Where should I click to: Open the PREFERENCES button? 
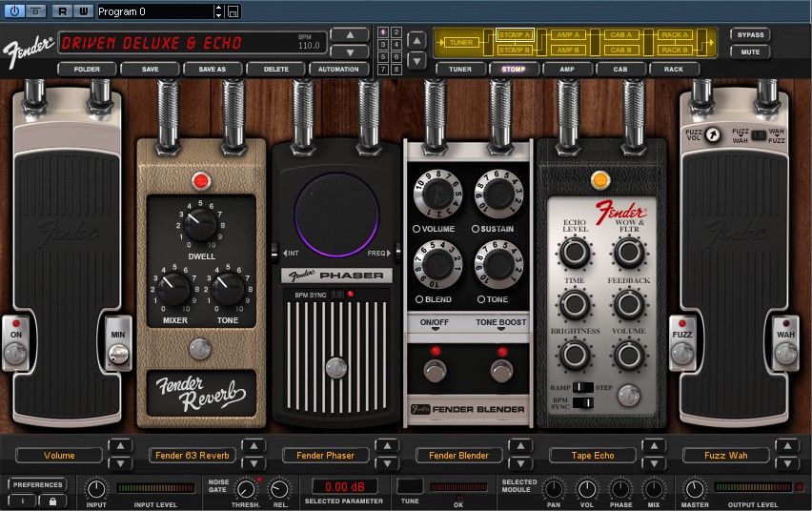[37, 484]
